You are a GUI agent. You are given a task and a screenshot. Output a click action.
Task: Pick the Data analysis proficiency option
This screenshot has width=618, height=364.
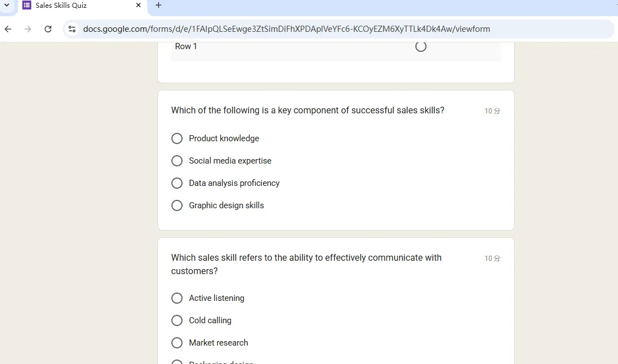click(x=177, y=183)
